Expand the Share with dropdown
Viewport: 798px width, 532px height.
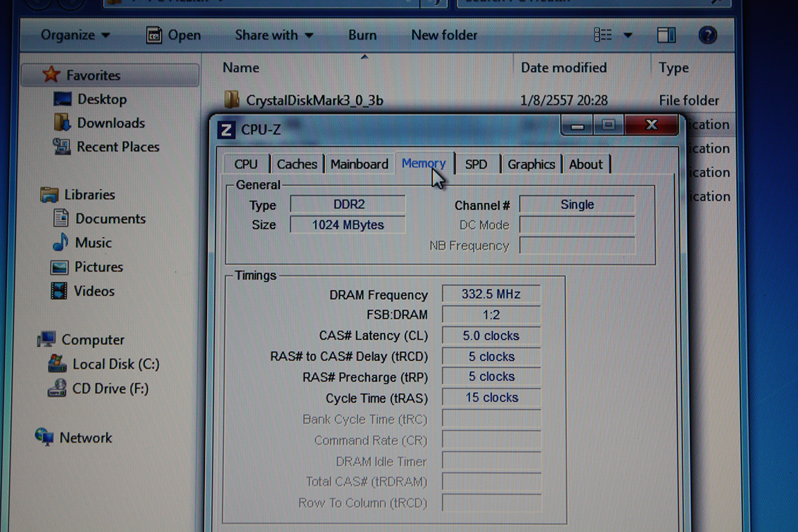[274, 35]
